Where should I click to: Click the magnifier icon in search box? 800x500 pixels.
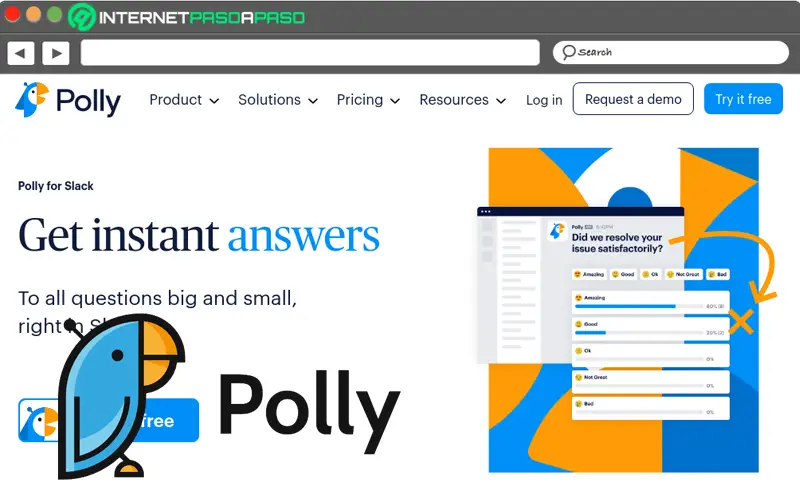(x=568, y=52)
